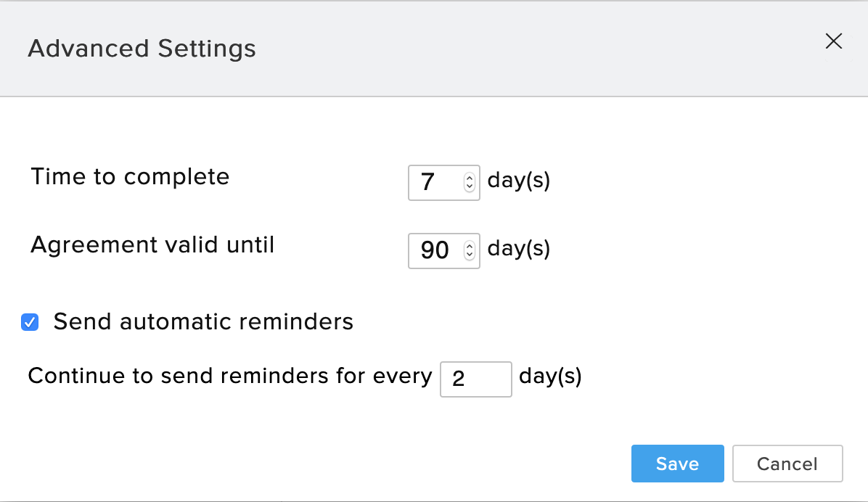Focus the reminder interval days field
The height and width of the screenshot is (502, 868).
[x=475, y=379]
